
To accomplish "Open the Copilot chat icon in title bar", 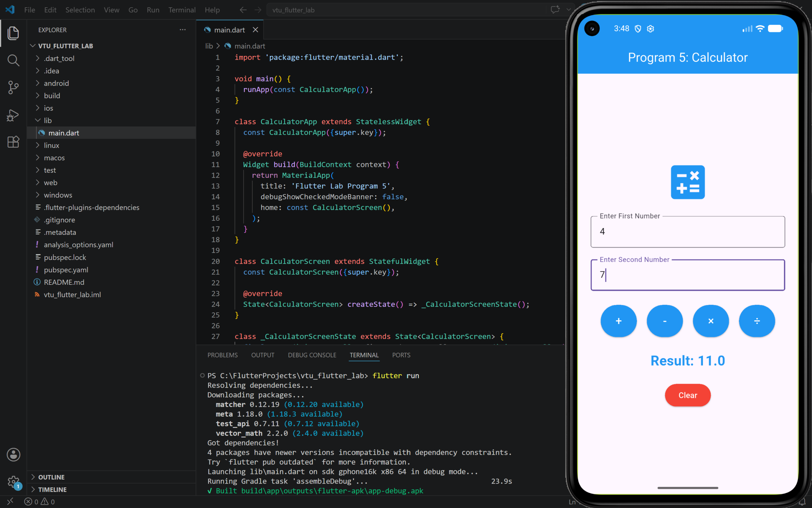I will 555,10.
